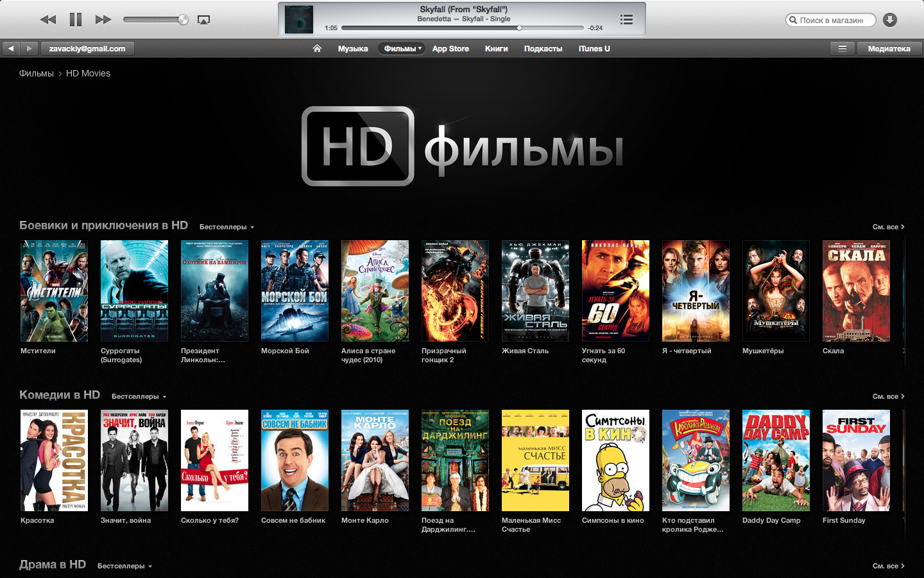Click the Морской Бой title text
The width and height of the screenshot is (924, 578).
pos(285,351)
